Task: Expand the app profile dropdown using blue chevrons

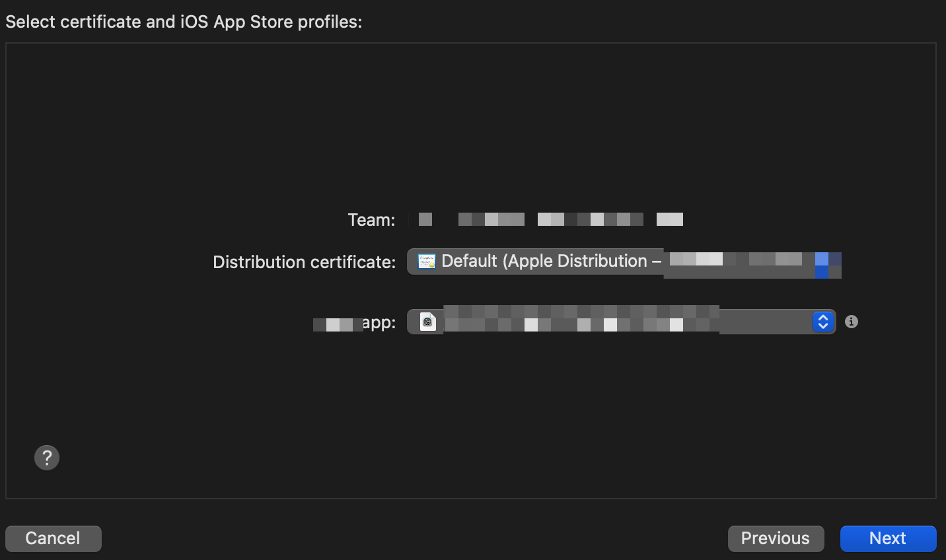Action: pos(823,322)
